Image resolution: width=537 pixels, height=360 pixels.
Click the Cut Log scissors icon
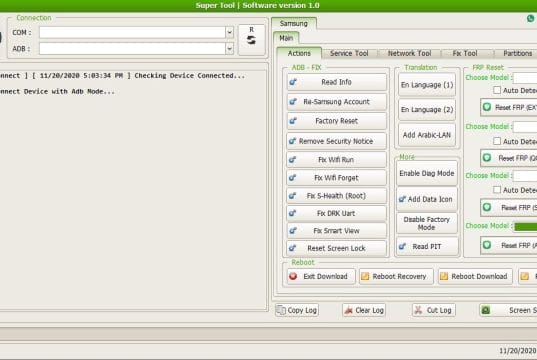pyautogui.click(x=418, y=310)
